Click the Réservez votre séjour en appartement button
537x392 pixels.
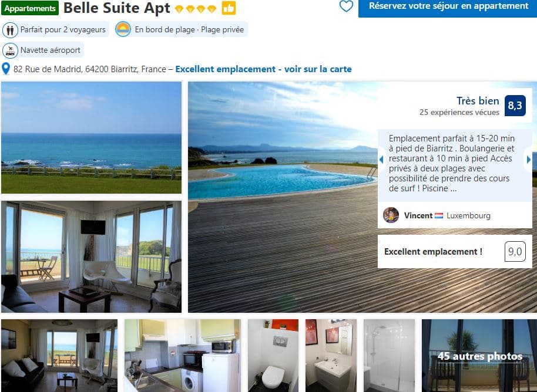[449, 7]
